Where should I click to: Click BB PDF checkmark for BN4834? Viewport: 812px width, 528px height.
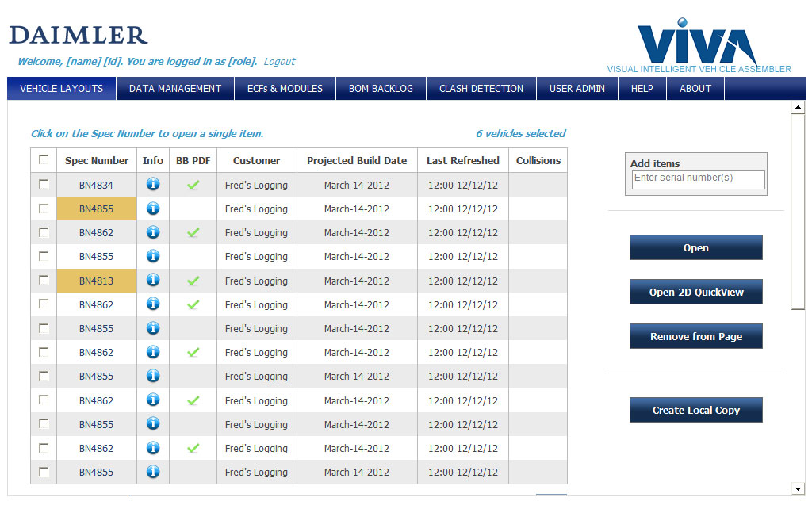(x=193, y=185)
